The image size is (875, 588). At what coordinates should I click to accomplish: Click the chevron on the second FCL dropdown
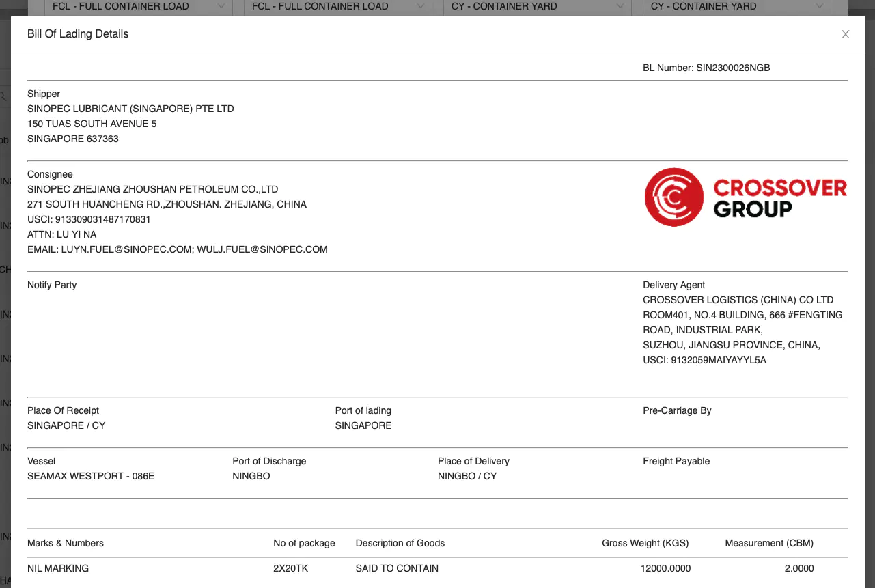click(x=421, y=6)
